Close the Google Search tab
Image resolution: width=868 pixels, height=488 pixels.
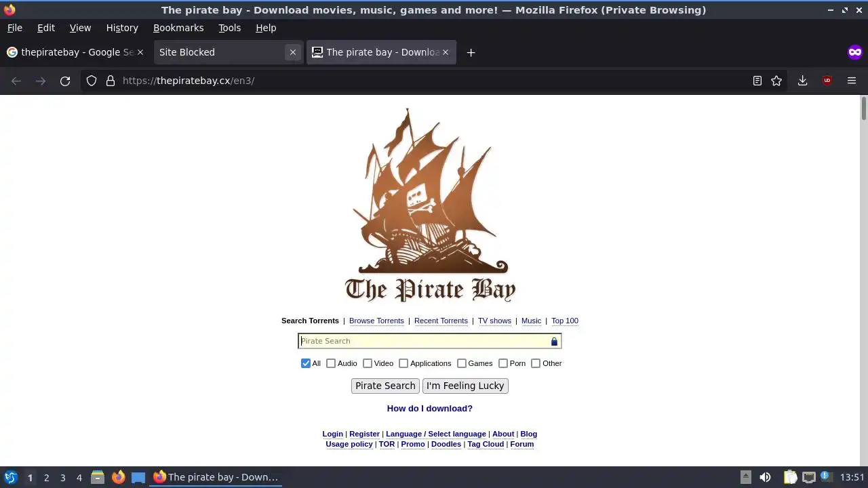coord(140,52)
